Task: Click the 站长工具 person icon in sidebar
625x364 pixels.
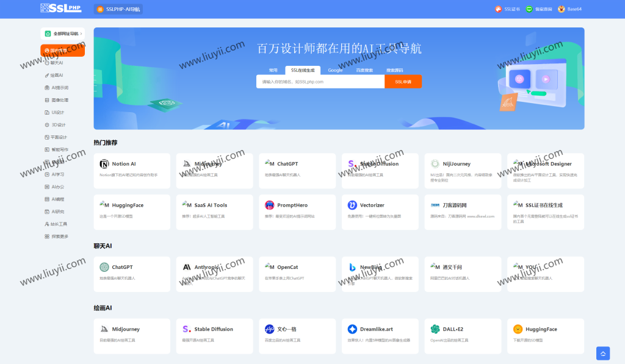Action: click(x=47, y=224)
